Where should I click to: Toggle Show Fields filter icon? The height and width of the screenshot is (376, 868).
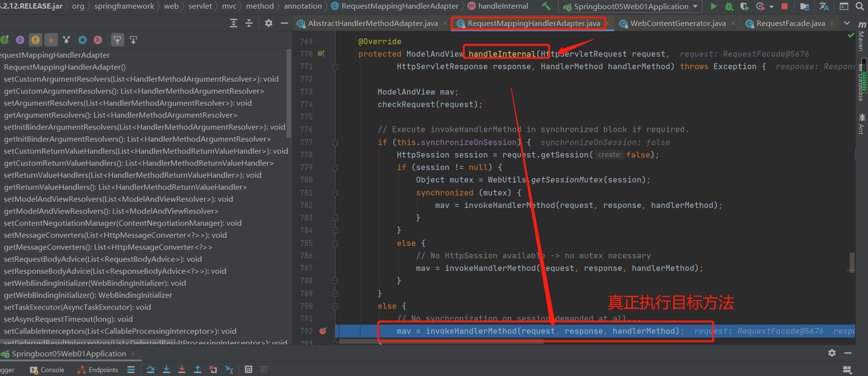(36, 40)
